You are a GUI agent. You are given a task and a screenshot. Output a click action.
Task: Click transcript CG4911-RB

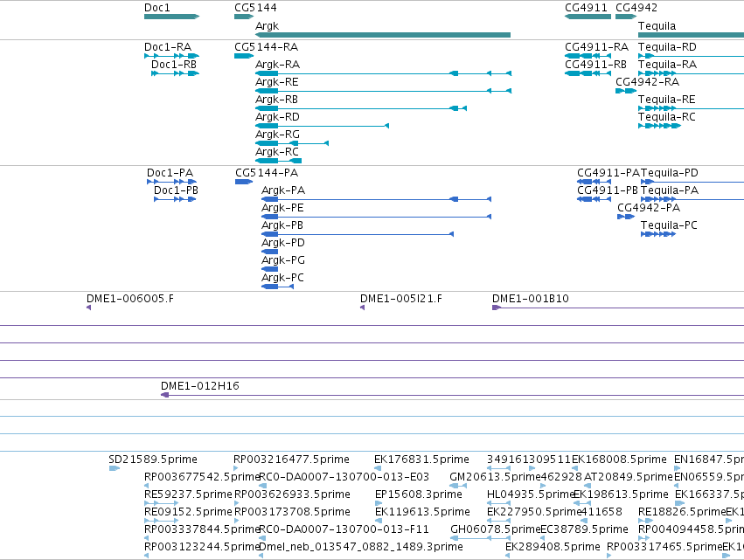click(595, 65)
